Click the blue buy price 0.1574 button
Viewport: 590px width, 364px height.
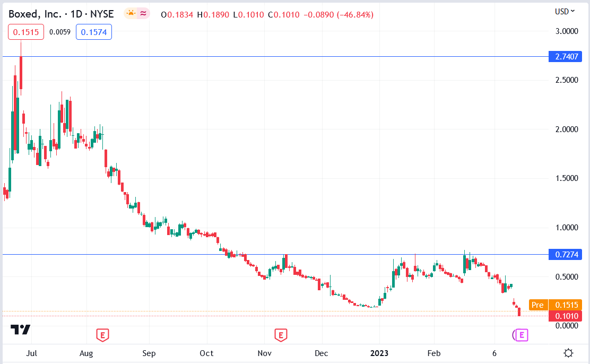coord(94,32)
